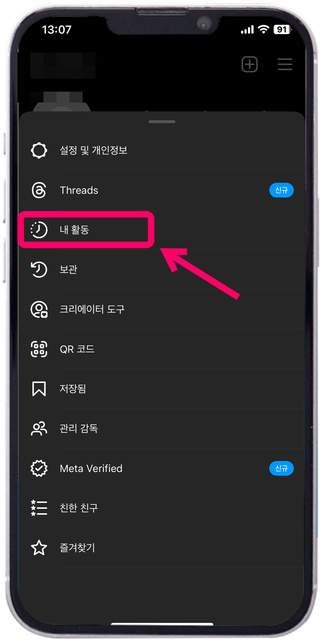Tap the hamburger menu icon
Image resolution: width=324 pixels, height=644 pixels.
click(x=285, y=64)
